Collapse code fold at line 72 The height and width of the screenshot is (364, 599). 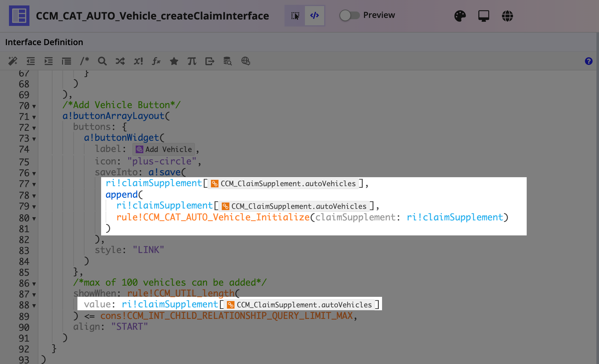[34, 128]
